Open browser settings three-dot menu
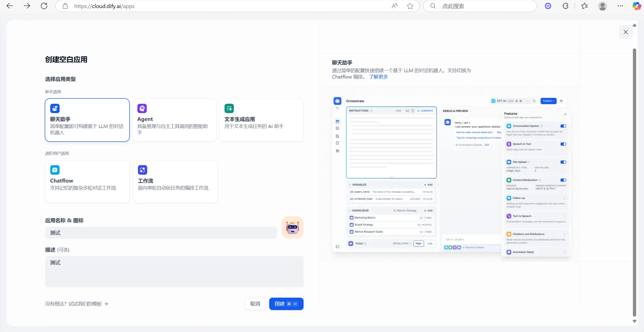 (620, 6)
